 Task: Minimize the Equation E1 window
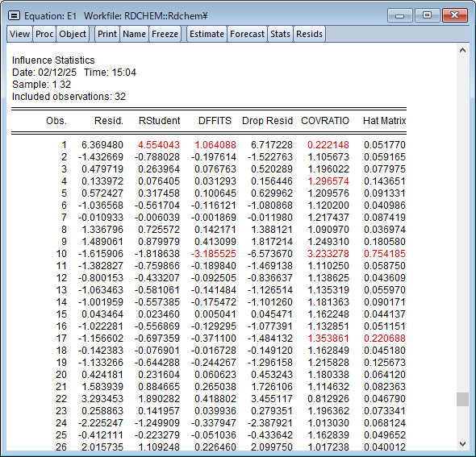[x=400, y=15]
